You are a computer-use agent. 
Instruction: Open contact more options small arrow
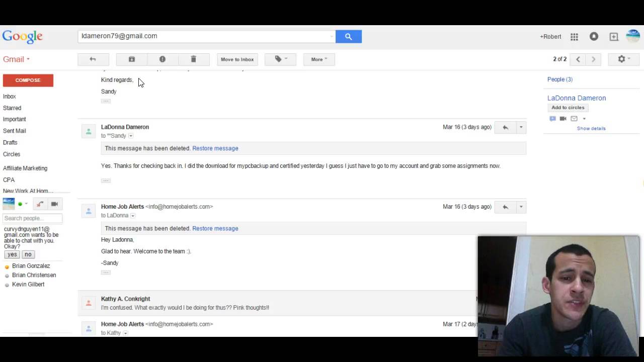tap(584, 119)
